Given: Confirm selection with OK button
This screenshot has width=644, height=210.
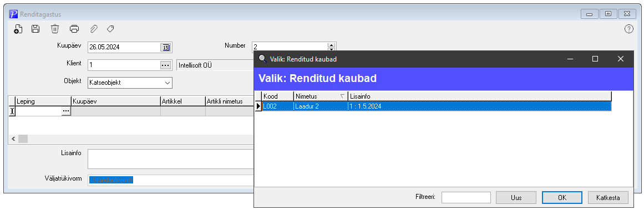Looking at the screenshot, I should pyautogui.click(x=562, y=197).
